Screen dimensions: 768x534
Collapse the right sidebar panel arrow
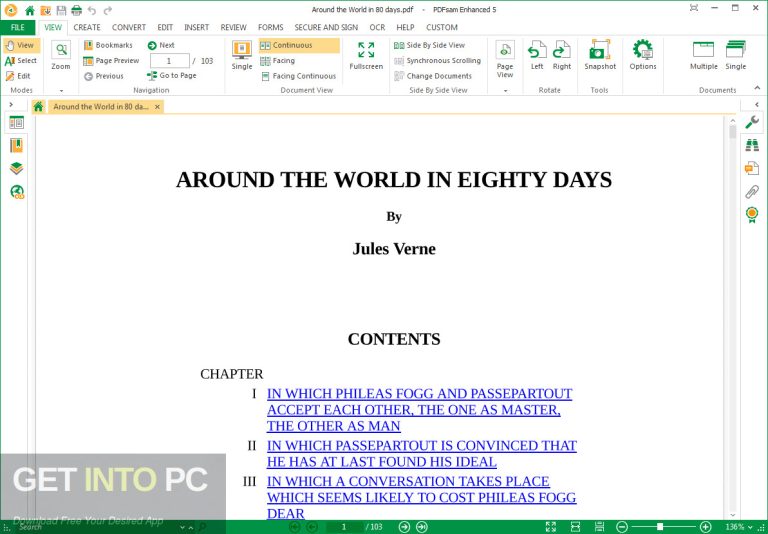coord(757,104)
